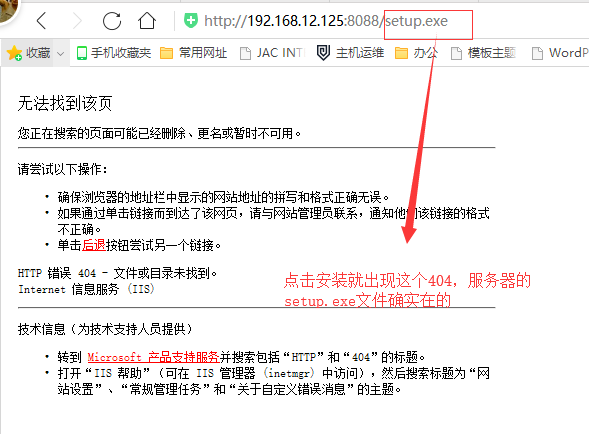Reload the page with the refresh icon

112,21
